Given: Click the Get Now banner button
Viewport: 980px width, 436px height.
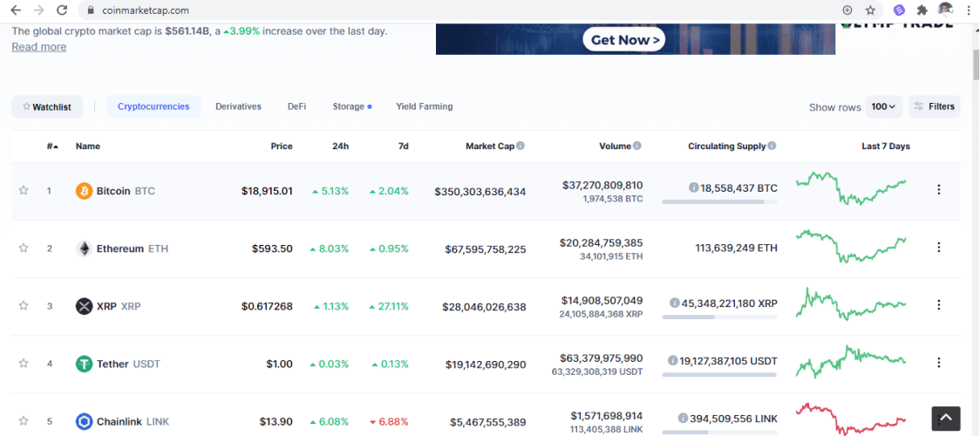Looking at the screenshot, I should (x=623, y=41).
